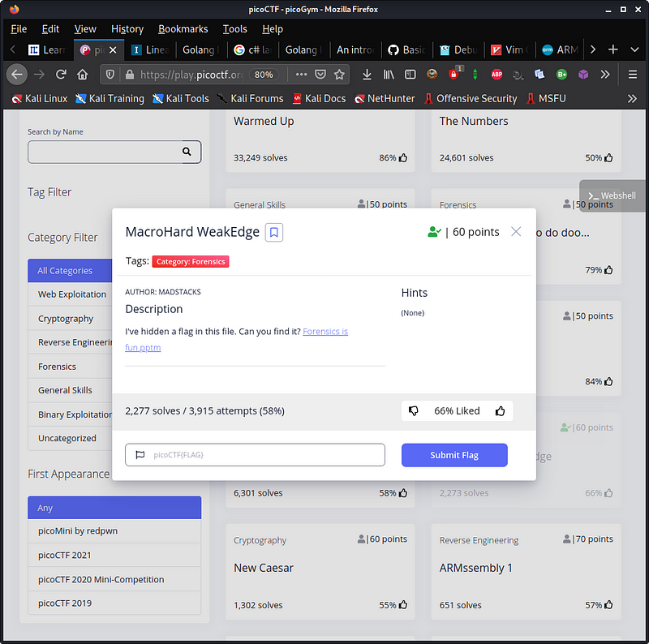The height and width of the screenshot is (644, 649).
Task: Click the tracking protection shield icon
Action: pyautogui.click(x=110, y=74)
